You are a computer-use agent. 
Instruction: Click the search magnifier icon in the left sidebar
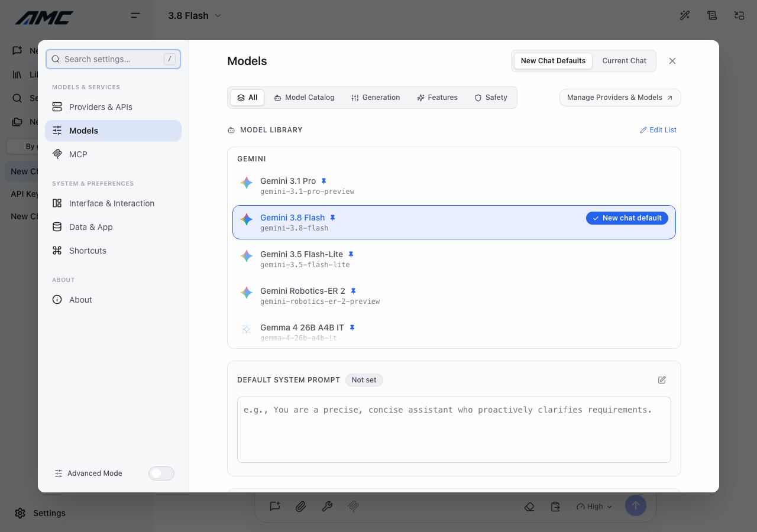18,98
